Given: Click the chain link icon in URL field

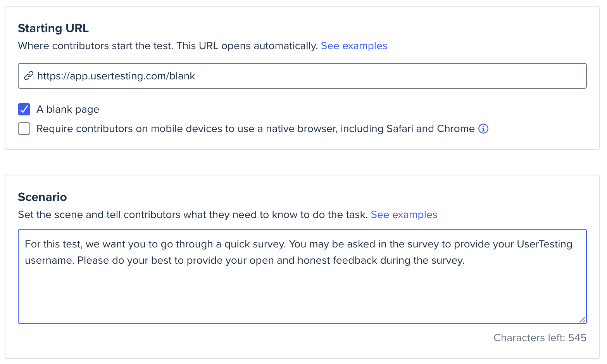Looking at the screenshot, I should tap(28, 76).
